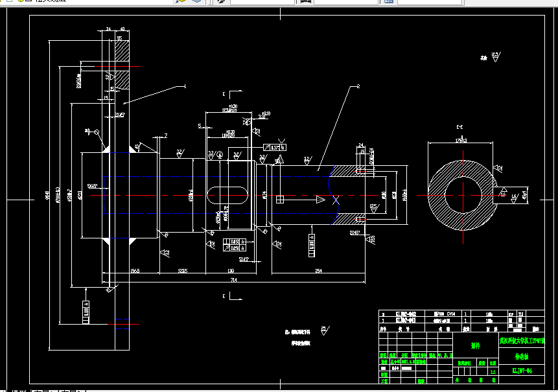Click the first empty combo box in top toolbar
Viewport: 558px width, 392px height.
pos(262,2)
